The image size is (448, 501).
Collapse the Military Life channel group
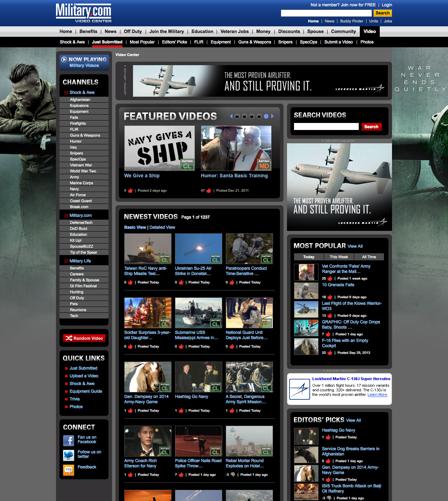(x=66, y=261)
